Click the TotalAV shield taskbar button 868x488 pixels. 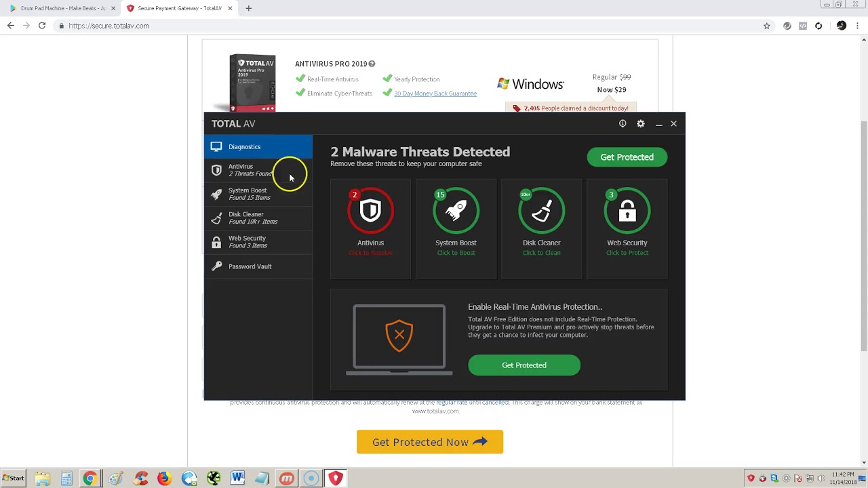(x=335, y=479)
